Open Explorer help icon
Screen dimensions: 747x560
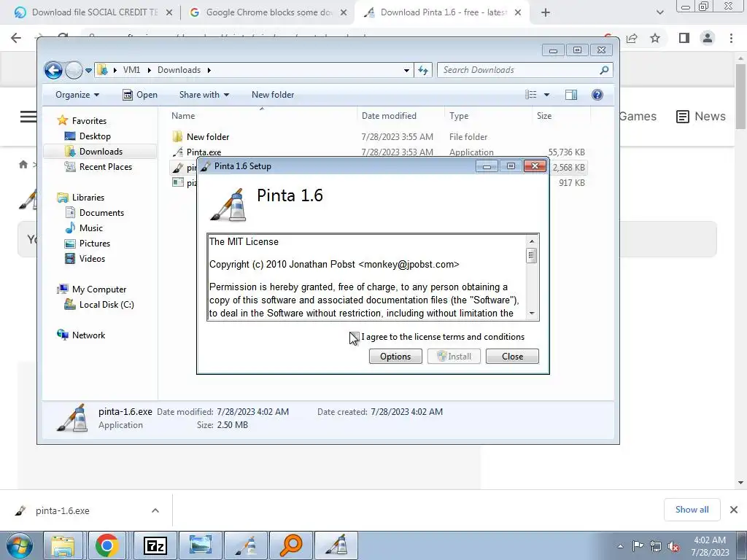(x=597, y=95)
